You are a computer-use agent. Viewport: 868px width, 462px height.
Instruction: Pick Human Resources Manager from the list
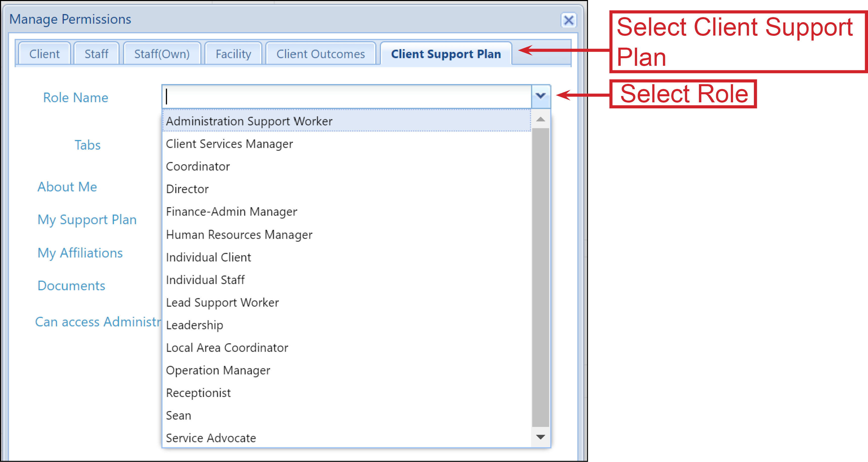[x=239, y=235]
